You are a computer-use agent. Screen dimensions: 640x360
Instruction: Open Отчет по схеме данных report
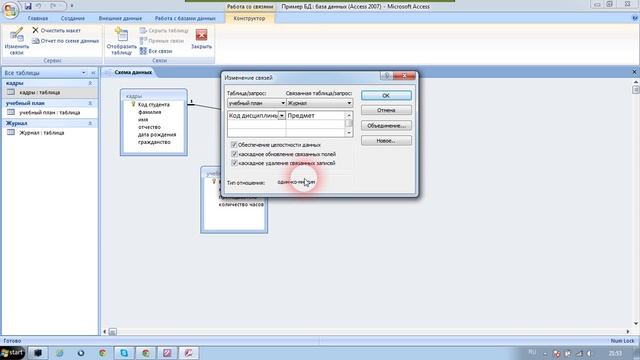[65, 41]
